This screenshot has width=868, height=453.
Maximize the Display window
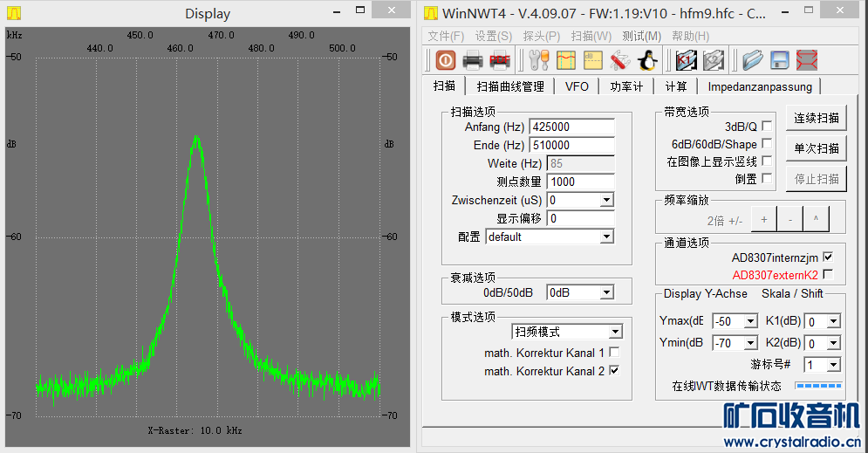pyautogui.click(x=360, y=10)
